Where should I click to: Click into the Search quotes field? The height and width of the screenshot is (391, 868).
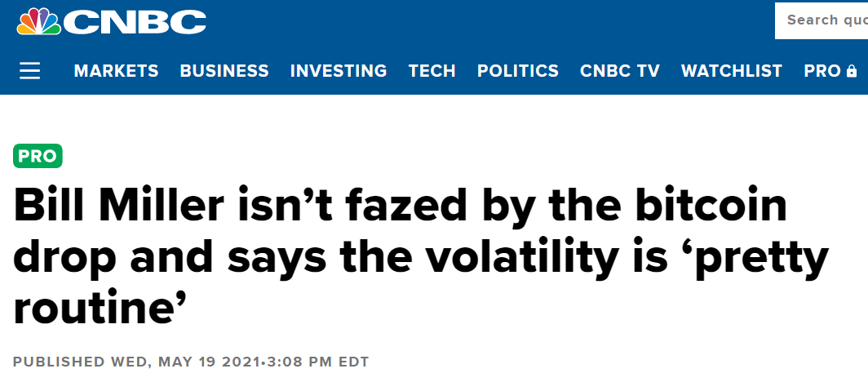821,20
